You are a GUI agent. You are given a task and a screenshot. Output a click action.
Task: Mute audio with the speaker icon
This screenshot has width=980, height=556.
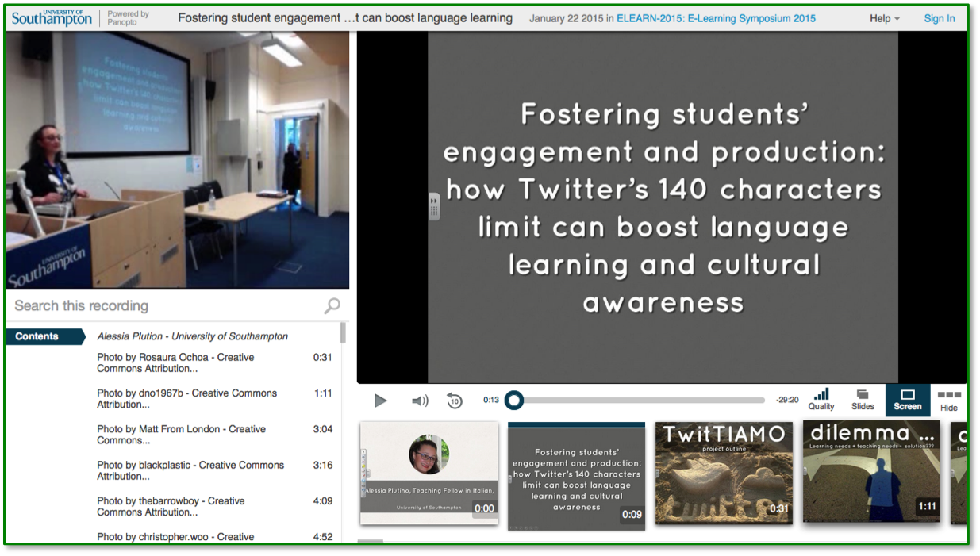420,401
